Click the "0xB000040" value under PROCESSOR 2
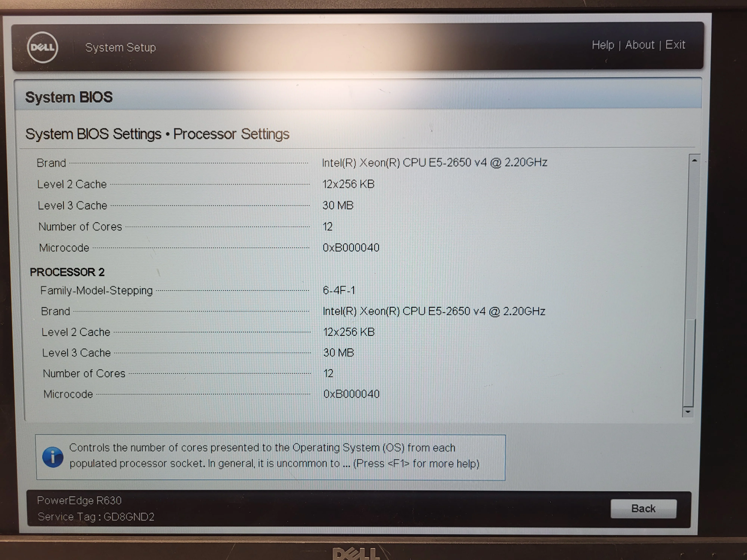This screenshot has height=560, width=747. tap(351, 394)
